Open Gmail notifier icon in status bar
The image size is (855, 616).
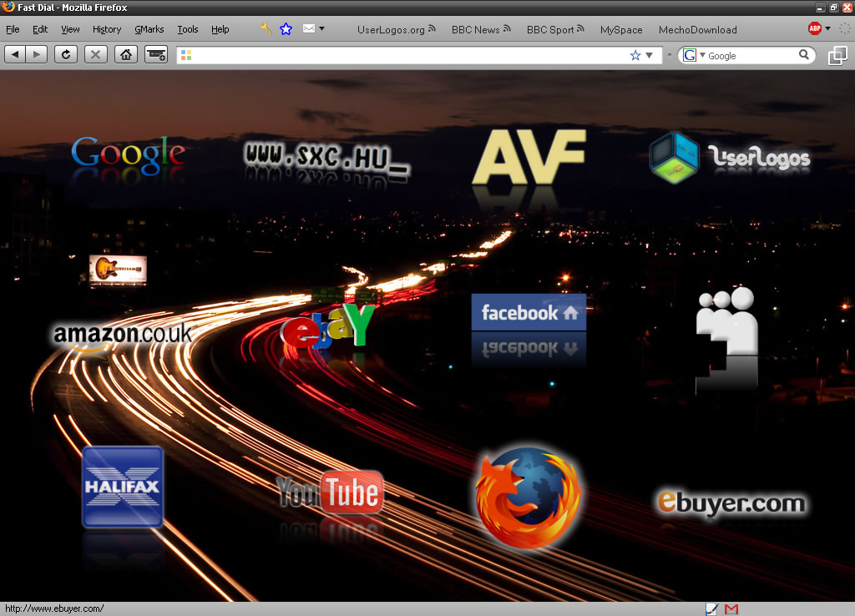(731, 609)
